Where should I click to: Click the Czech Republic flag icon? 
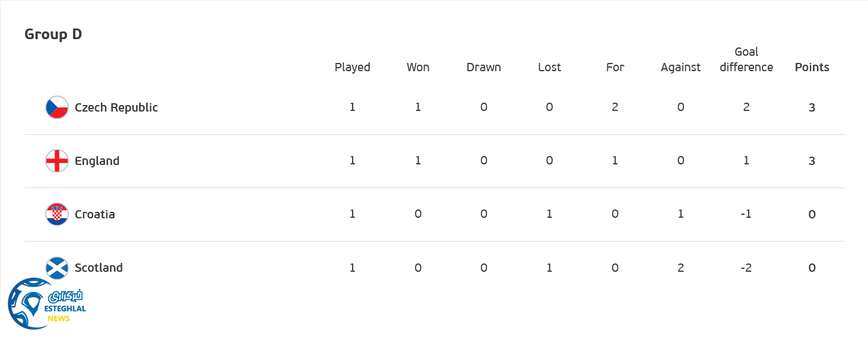(57, 107)
